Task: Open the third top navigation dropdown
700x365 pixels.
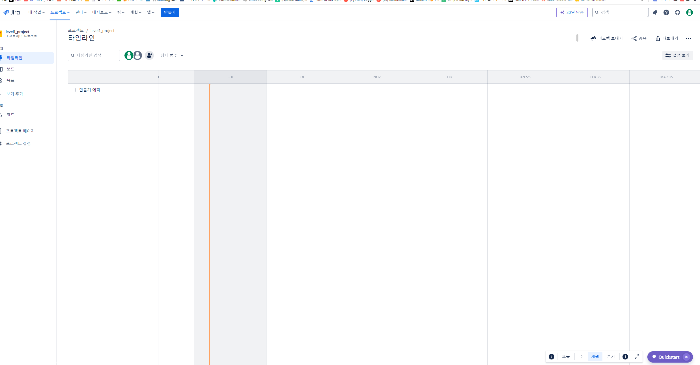Action: click(81, 12)
